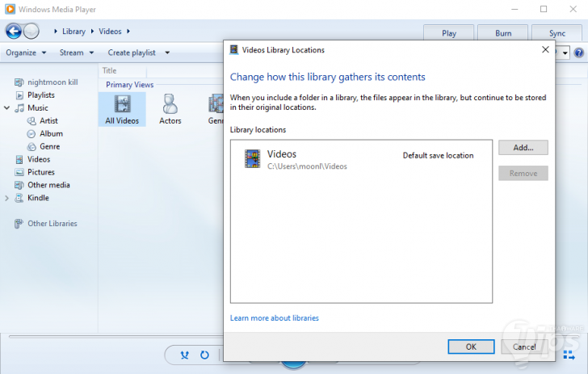Select the Kindle device entry
The image size is (588, 374).
click(x=38, y=198)
